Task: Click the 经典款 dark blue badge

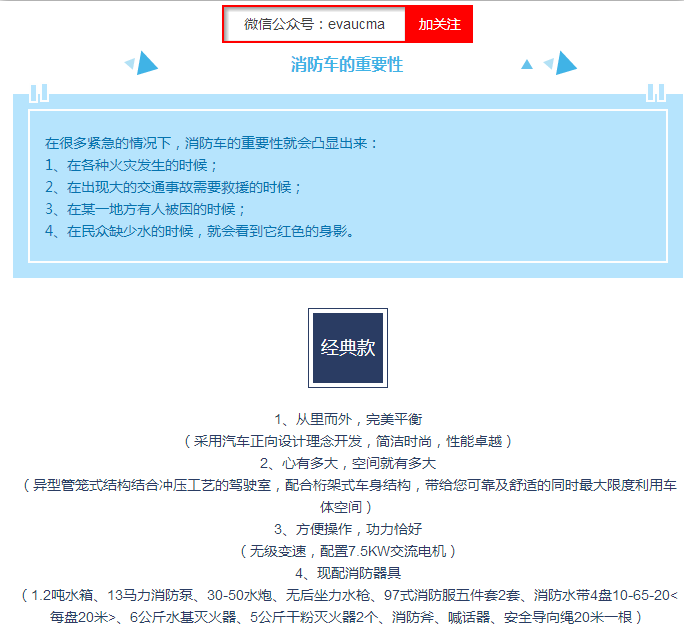Action: [x=348, y=348]
